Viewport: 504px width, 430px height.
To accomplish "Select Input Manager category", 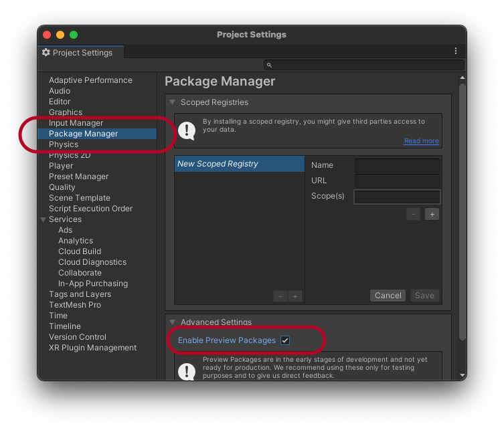I will (x=76, y=123).
